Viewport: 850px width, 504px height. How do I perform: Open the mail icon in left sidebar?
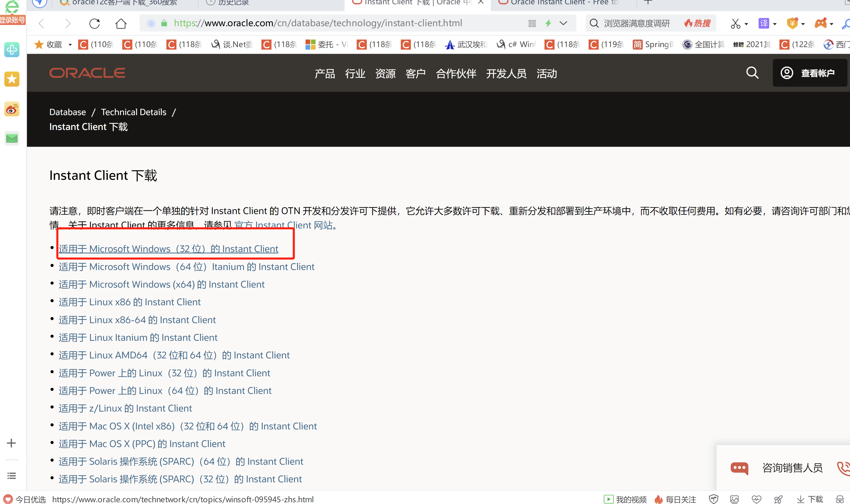[12, 138]
